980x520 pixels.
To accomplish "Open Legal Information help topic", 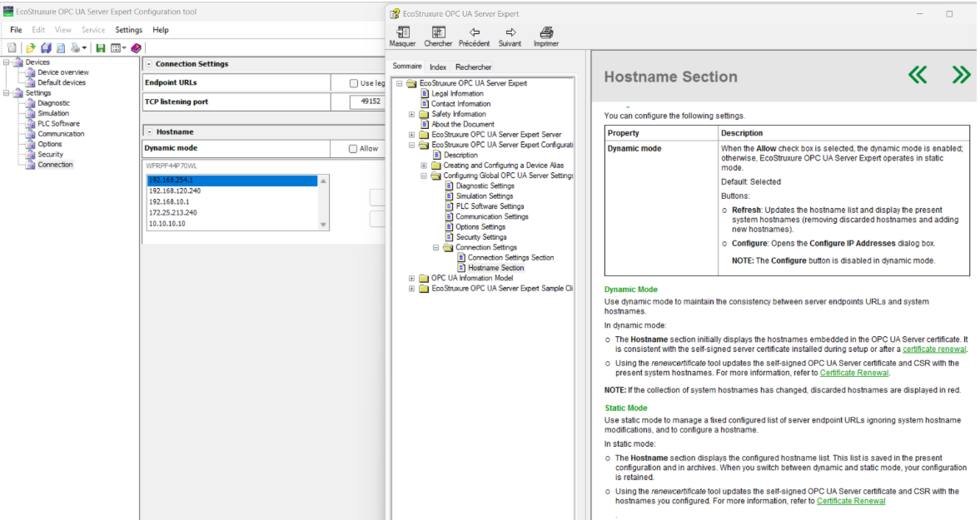I will 457,94.
